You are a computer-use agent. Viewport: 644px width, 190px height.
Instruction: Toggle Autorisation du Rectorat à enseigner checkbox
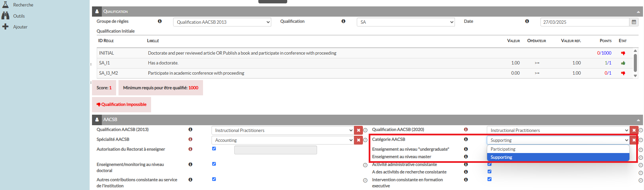point(214,149)
